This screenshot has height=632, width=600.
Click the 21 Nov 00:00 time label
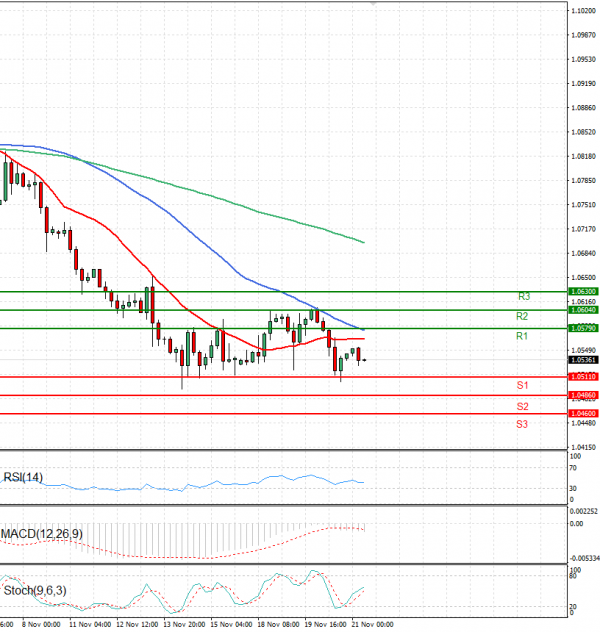[x=373, y=625]
